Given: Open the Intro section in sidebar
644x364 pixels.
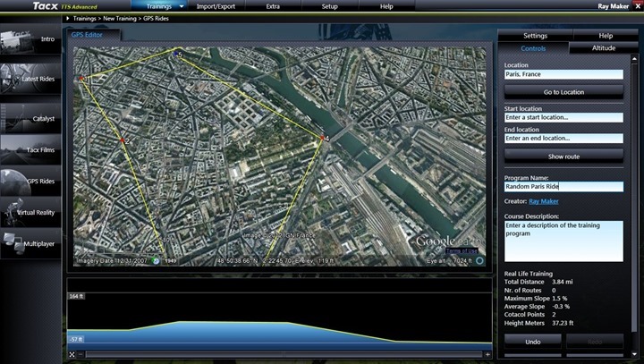Looking at the screenshot, I should pos(30,40).
